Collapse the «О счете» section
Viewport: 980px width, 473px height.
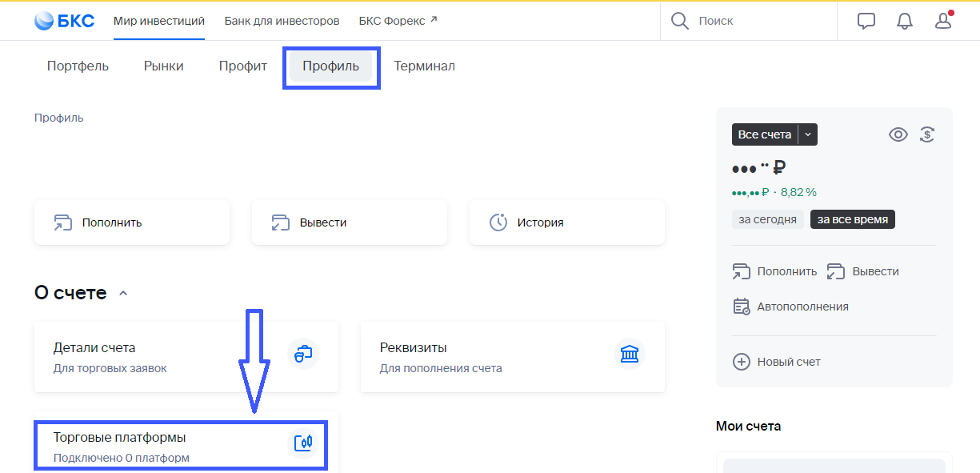[x=123, y=294]
